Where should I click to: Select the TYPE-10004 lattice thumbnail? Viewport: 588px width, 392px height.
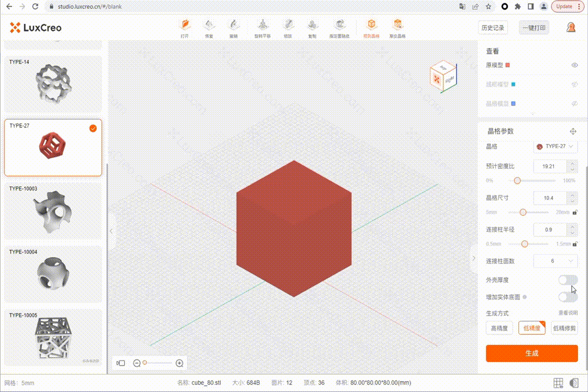53,274
